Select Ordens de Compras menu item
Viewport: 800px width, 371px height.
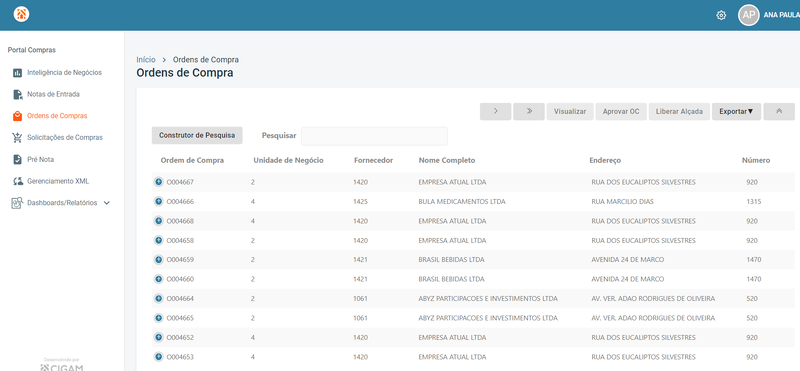[57, 116]
